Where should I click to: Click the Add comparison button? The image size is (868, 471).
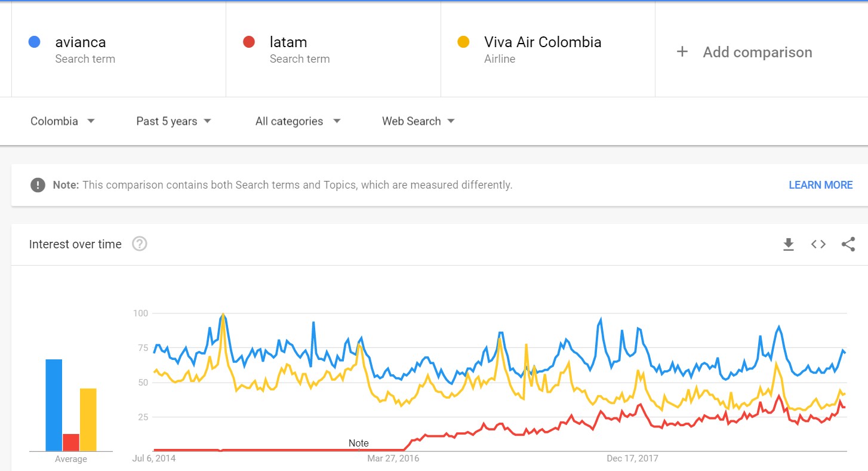coord(757,52)
